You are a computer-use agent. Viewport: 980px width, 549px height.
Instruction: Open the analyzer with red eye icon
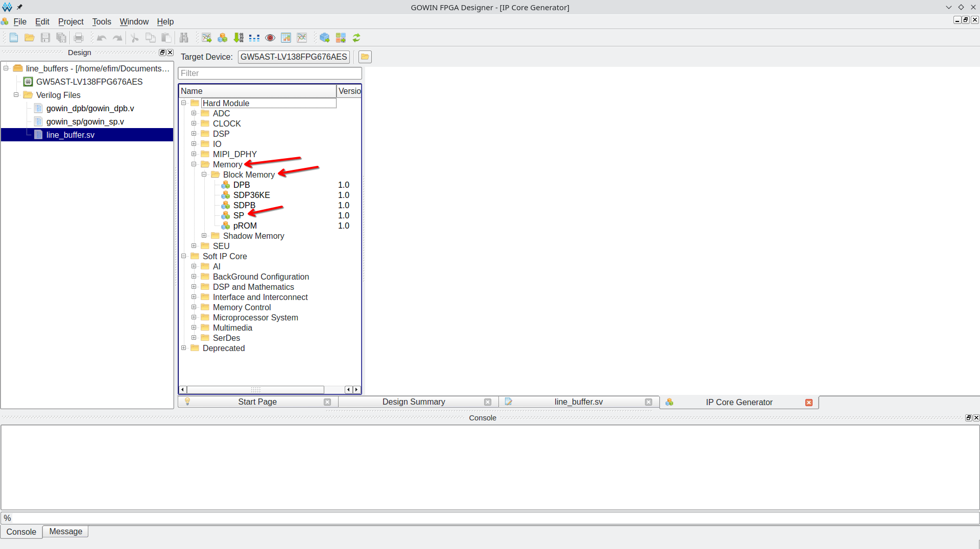270,38
